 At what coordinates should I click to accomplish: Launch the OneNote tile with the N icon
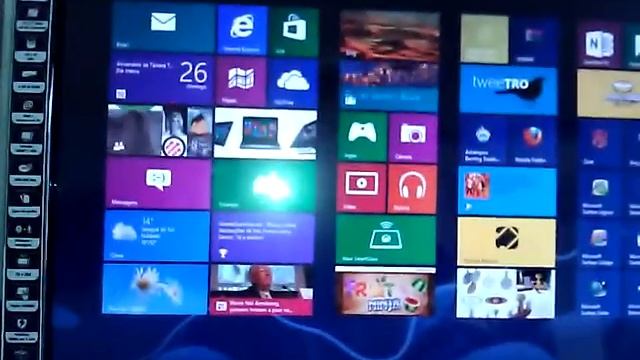(599, 45)
